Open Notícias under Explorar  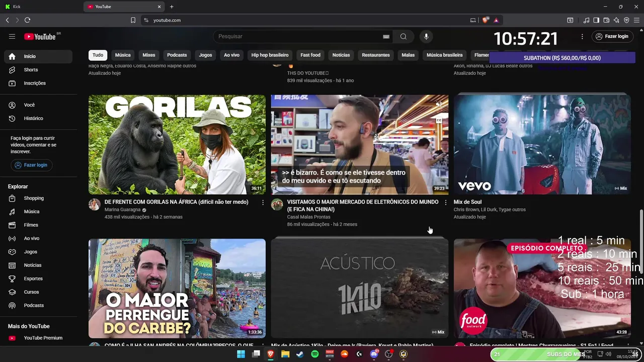click(38, 265)
